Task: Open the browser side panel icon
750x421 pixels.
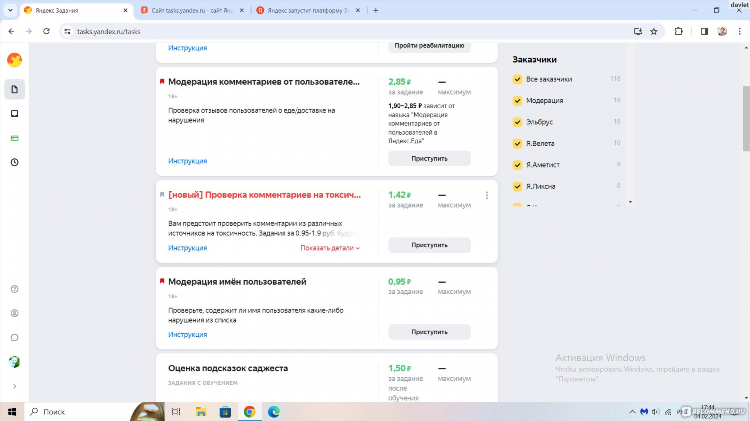Action: 704,32
